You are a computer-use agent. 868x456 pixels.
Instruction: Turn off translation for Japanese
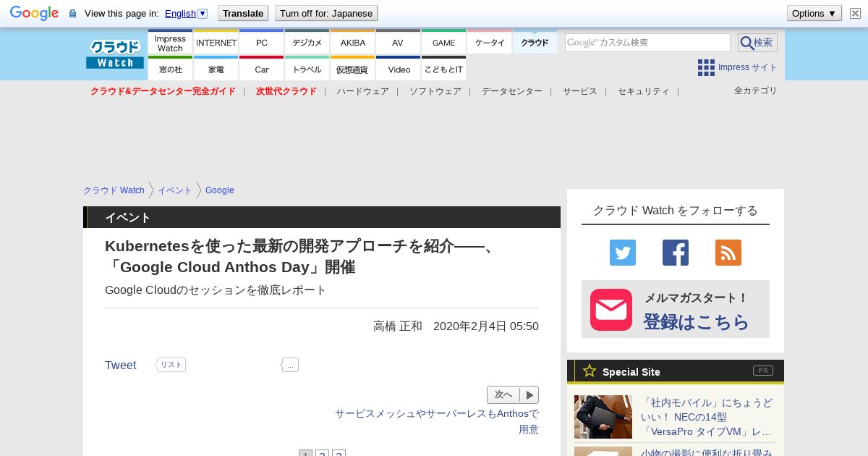(326, 13)
